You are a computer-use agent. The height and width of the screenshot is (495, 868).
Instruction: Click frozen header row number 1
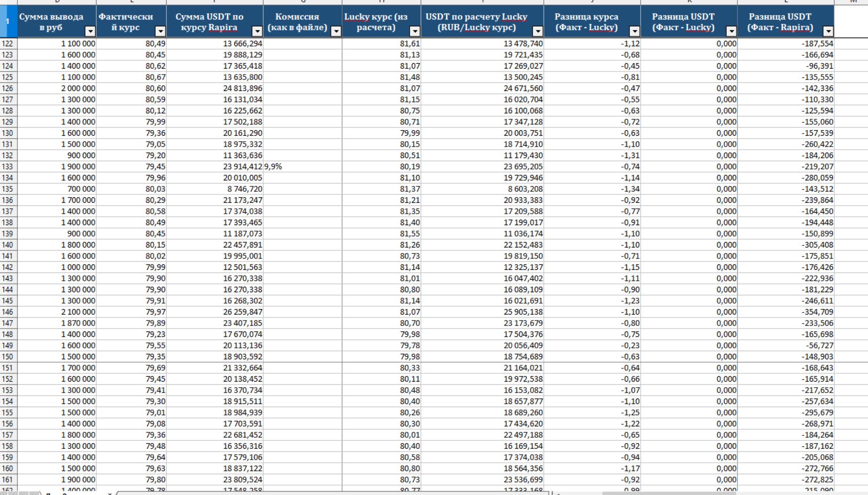[8, 21]
